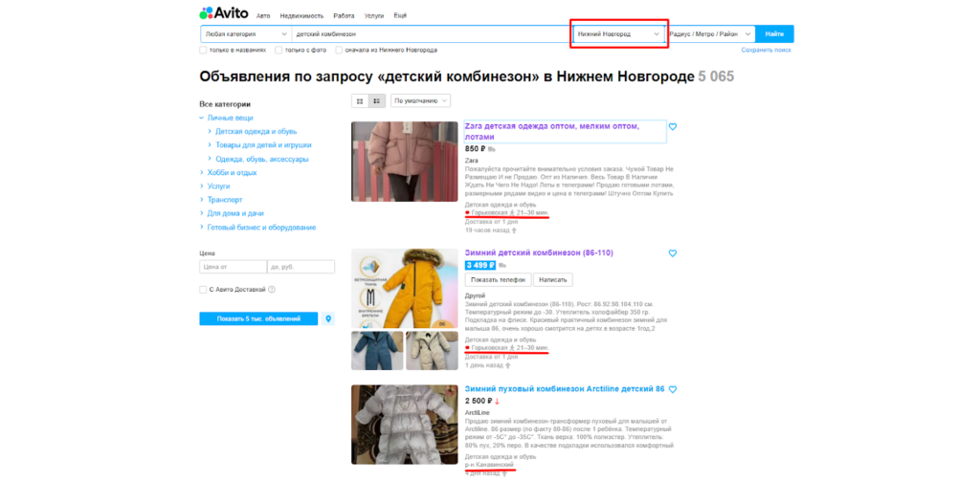
Task: Click 'до, руб.' price input field
Action: (x=301, y=267)
